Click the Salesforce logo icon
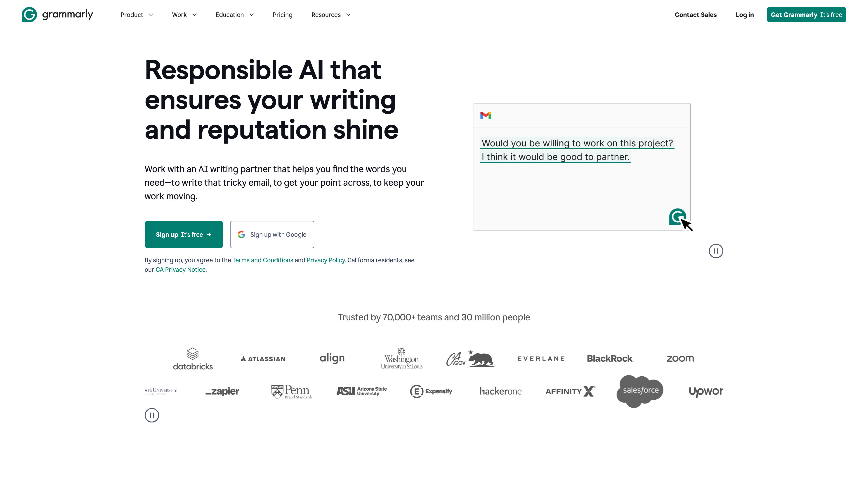The width and height of the screenshot is (868, 488). (641, 390)
